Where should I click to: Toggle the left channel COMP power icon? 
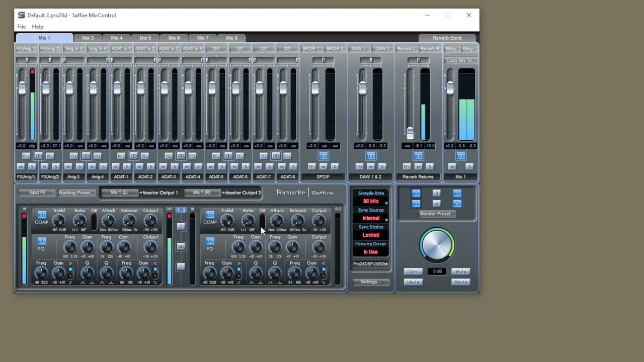[42, 215]
